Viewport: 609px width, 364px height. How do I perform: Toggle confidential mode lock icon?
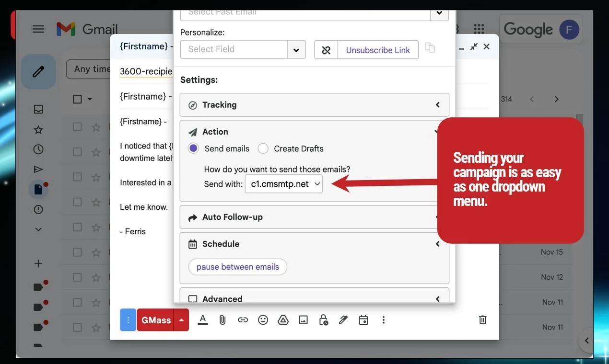[324, 320]
